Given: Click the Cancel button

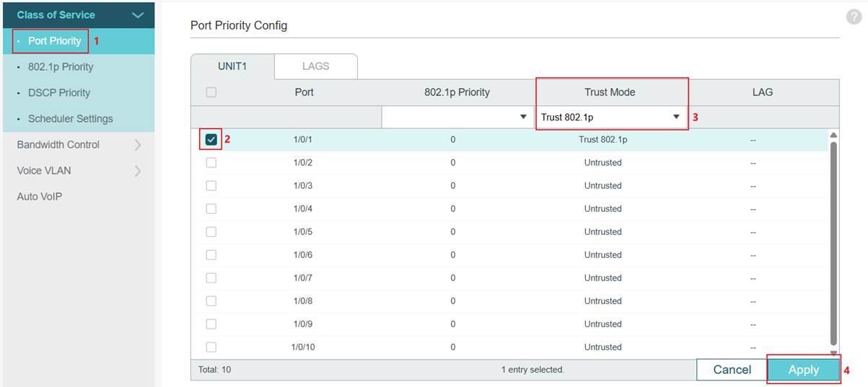Looking at the screenshot, I should (732, 370).
